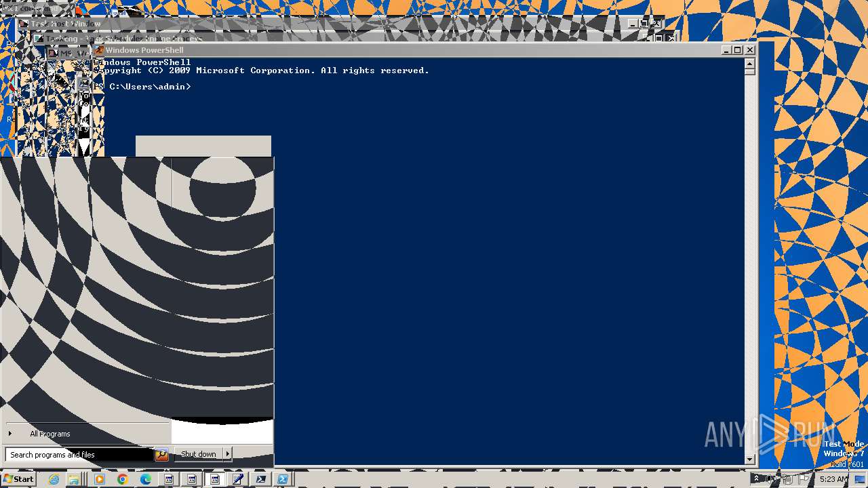The image size is (868, 488).
Task: Click the 5:23 AM system clock
Action: (833, 479)
